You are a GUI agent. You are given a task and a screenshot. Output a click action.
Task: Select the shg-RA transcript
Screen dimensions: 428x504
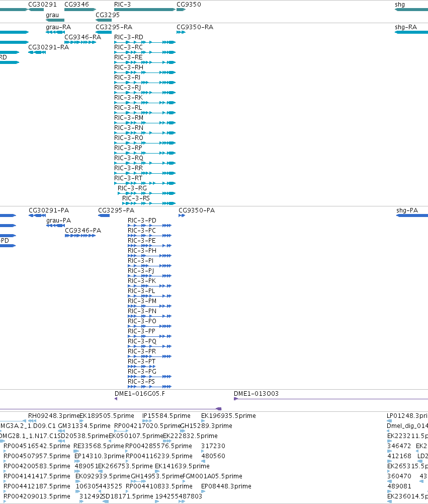pyautogui.click(x=411, y=32)
